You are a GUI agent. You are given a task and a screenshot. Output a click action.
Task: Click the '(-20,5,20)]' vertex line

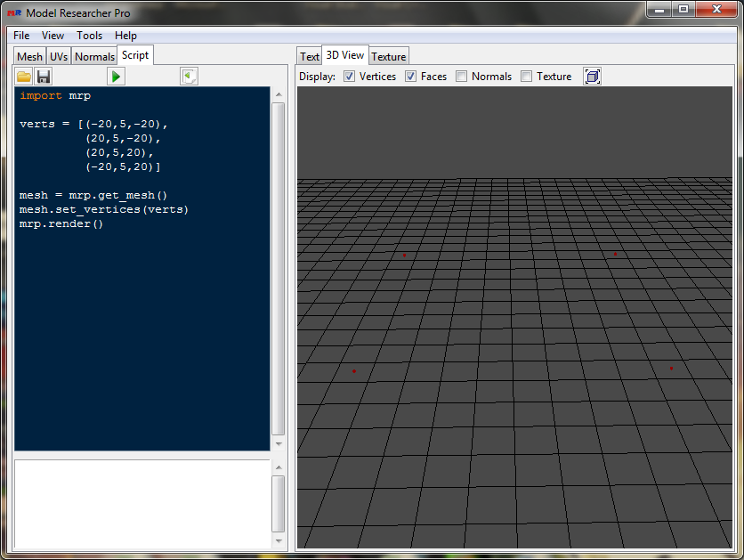123,167
